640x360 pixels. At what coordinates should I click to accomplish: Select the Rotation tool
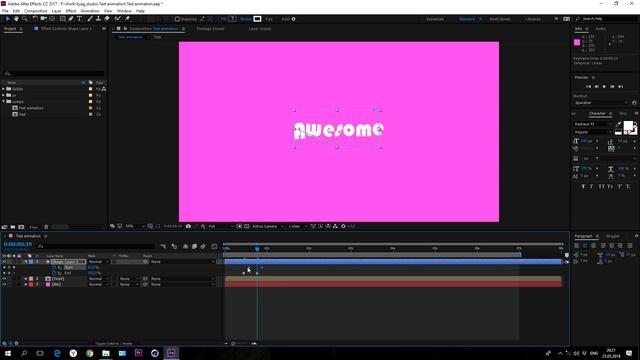pos(35,19)
